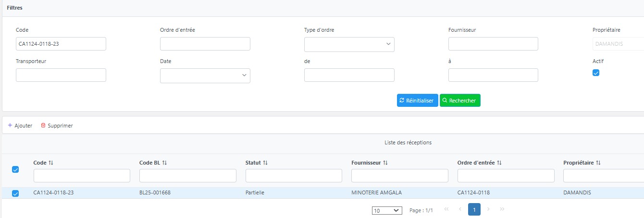Viewport: 644px width, 218px height.
Task: Click Ajouter to add a reception
Action: [20, 126]
